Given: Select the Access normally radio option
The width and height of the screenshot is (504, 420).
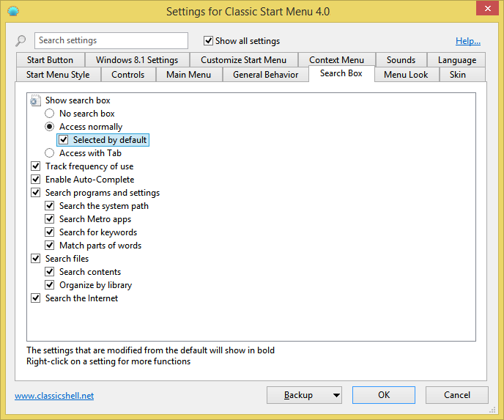Looking at the screenshot, I should tap(50, 127).
